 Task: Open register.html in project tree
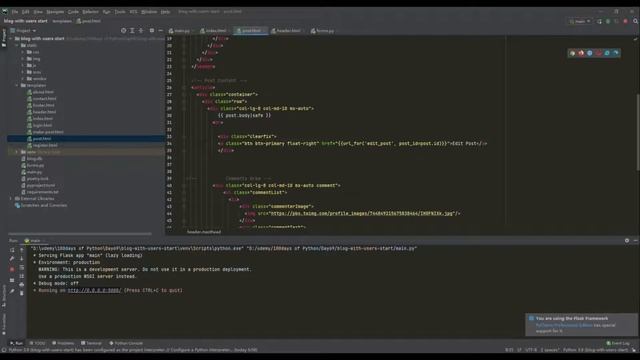(42, 145)
